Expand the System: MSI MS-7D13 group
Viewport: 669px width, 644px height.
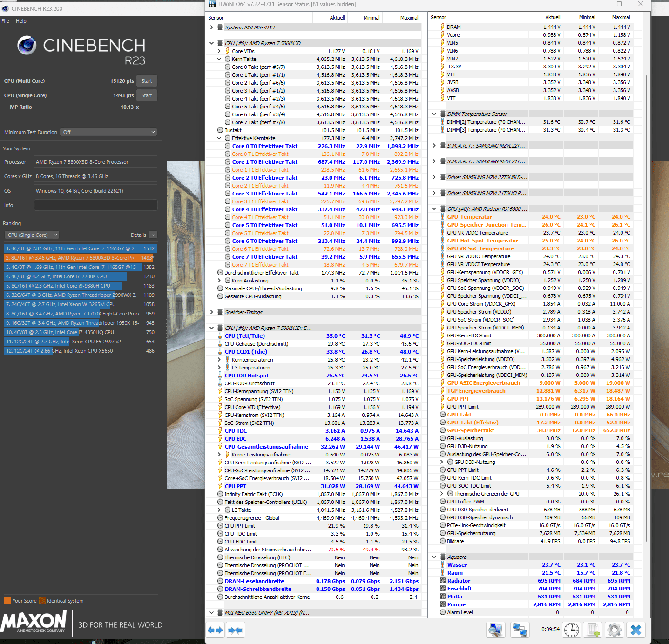(x=212, y=27)
